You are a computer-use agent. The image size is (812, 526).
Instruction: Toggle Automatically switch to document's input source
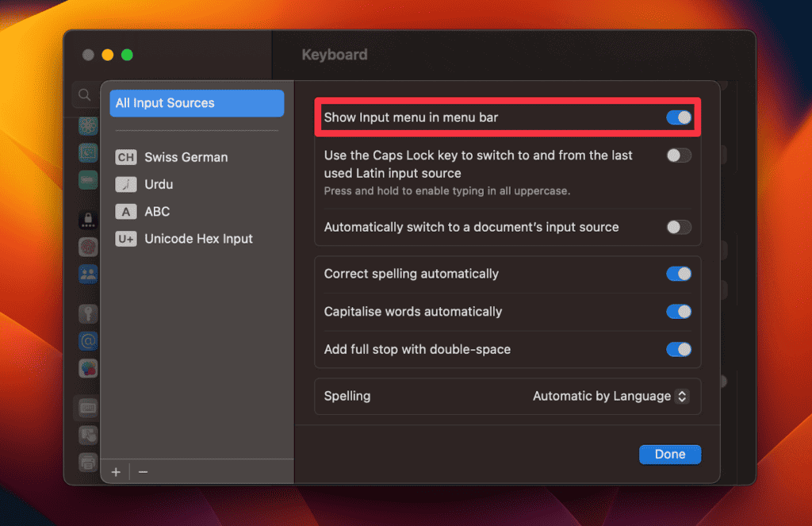679,227
